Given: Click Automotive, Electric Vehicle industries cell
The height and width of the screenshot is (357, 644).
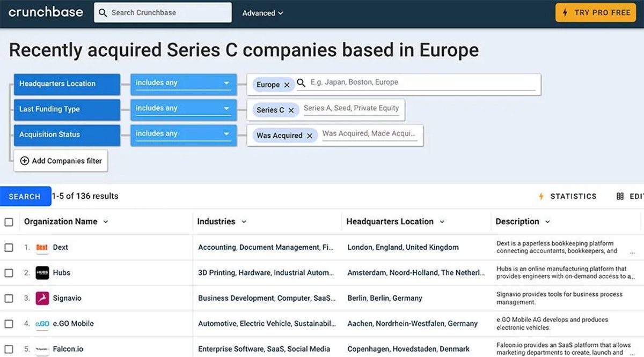Looking at the screenshot, I should [x=267, y=324].
